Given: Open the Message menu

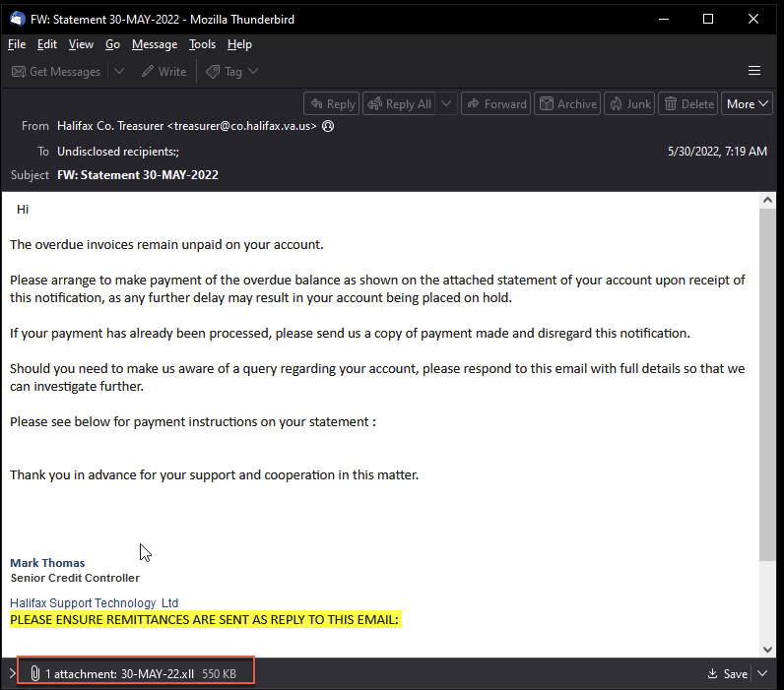Looking at the screenshot, I should (155, 44).
